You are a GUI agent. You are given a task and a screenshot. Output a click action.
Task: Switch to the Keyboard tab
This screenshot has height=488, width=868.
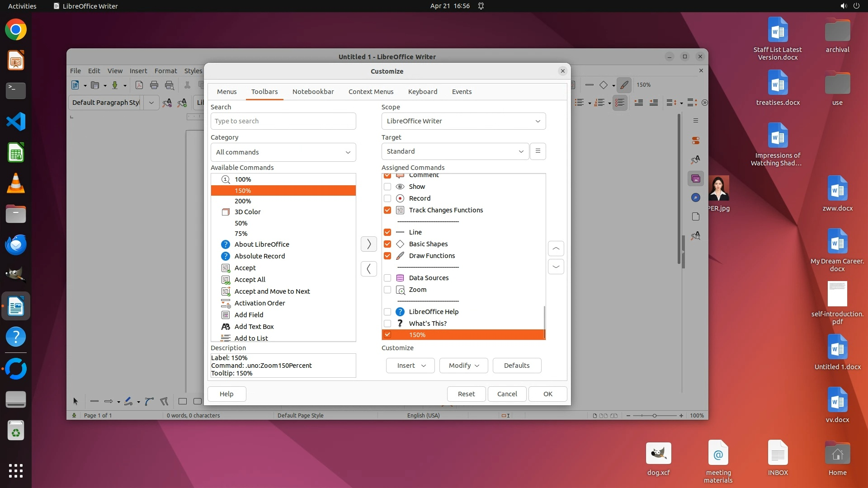[422, 92]
